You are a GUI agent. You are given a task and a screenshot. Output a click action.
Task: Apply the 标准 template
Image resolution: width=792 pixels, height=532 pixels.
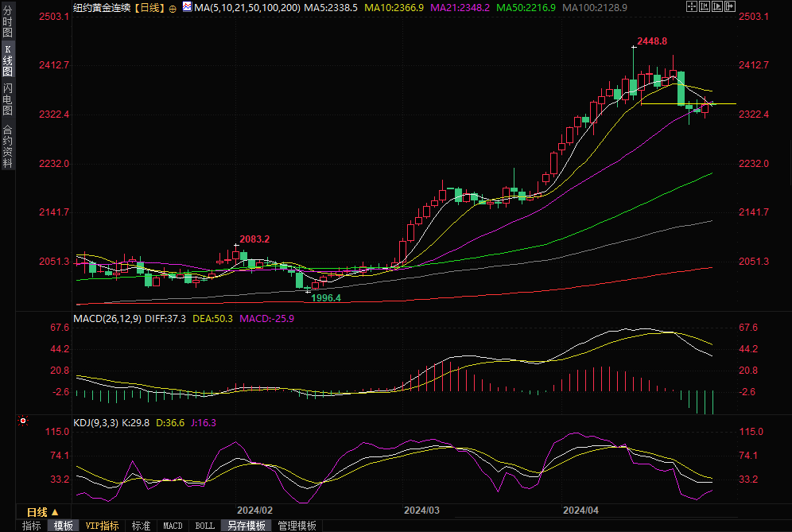(x=141, y=526)
